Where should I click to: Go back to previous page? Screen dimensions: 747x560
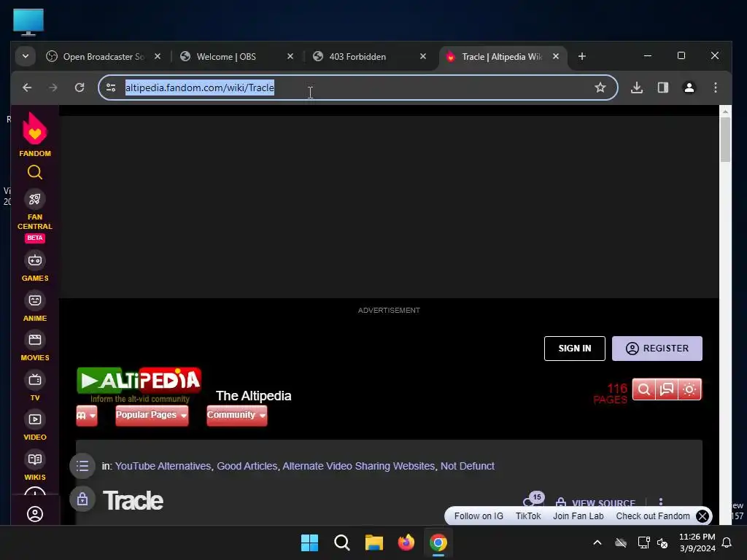[27, 87]
